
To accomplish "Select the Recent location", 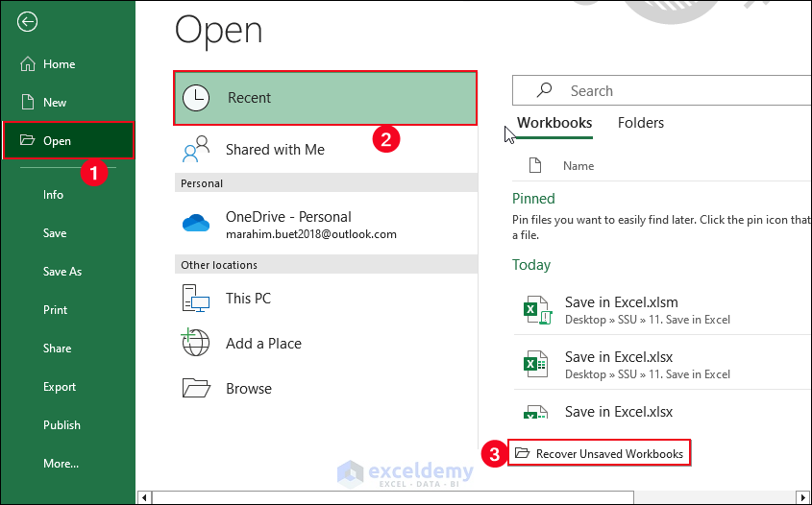I will coord(325,98).
